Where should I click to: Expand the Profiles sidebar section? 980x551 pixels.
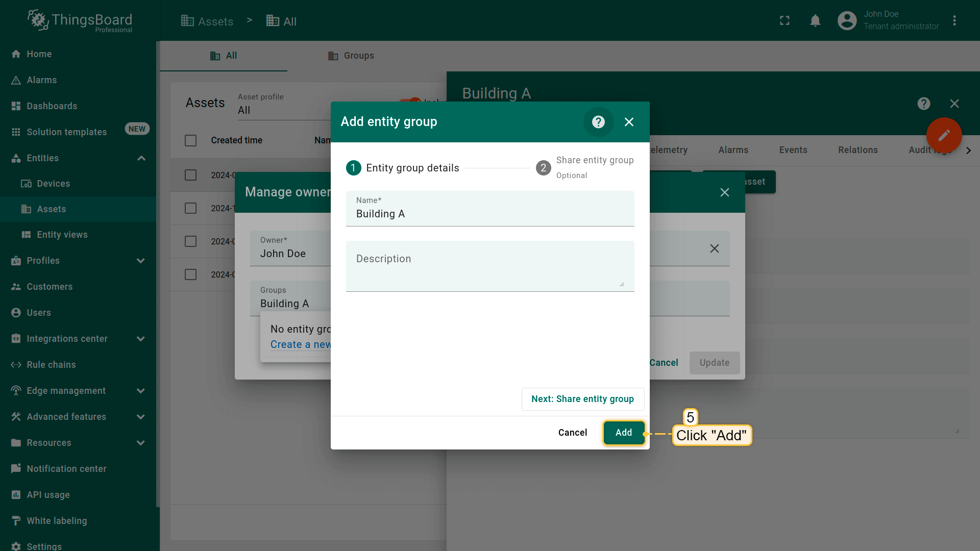141,261
